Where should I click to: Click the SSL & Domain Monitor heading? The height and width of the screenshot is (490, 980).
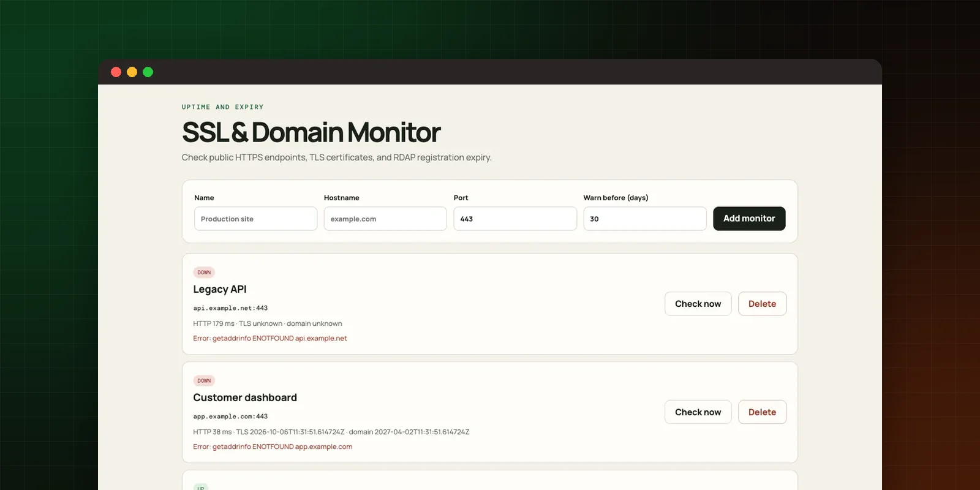pyautogui.click(x=311, y=132)
